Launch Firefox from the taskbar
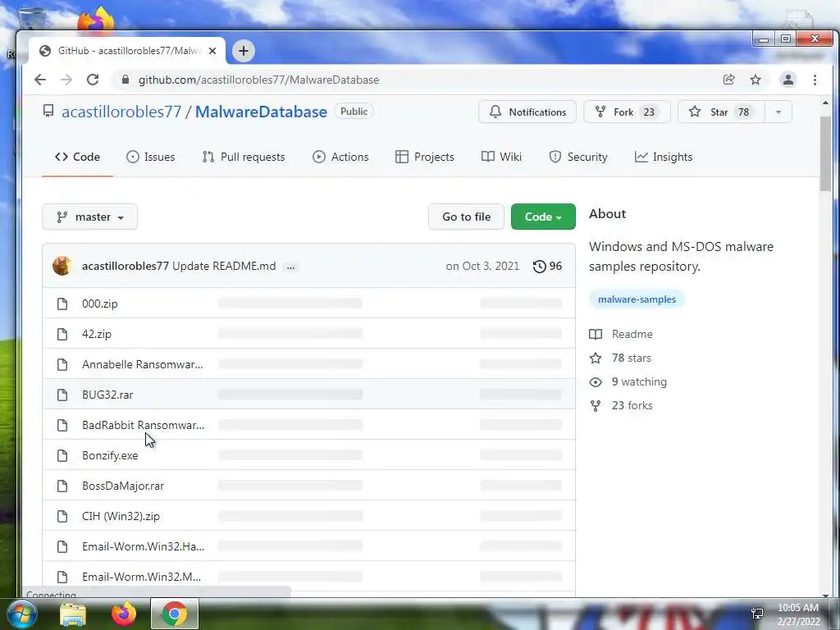The image size is (840, 630). (x=123, y=614)
